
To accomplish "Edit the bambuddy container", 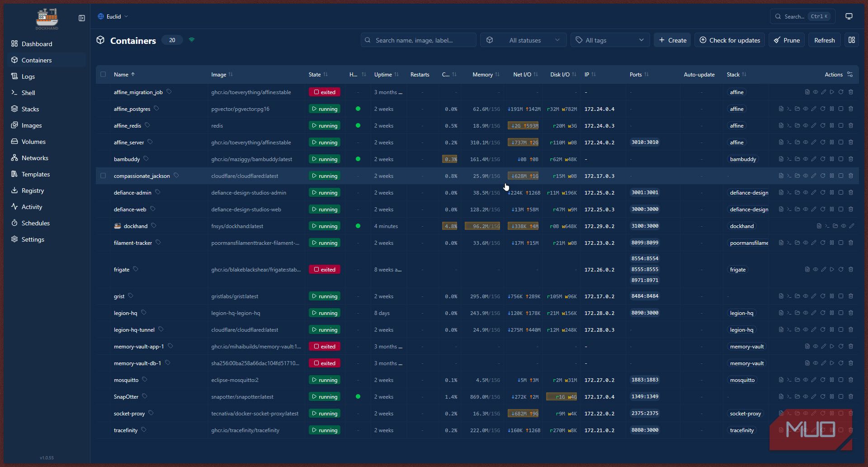I will pos(814,159).
